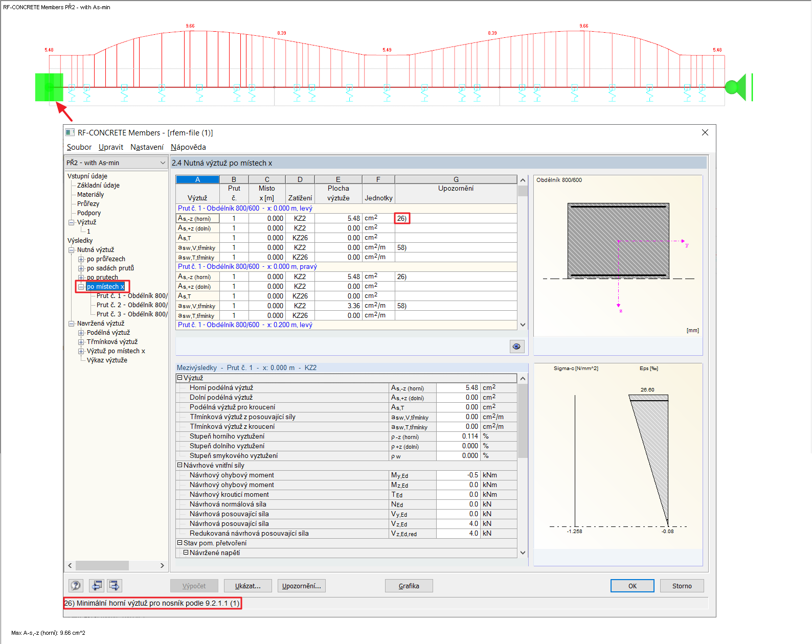Image resolution: width=812 pixels, height=644 pixels.
Task: Select Základní údaje in the navigator
Action: [98, 186]
